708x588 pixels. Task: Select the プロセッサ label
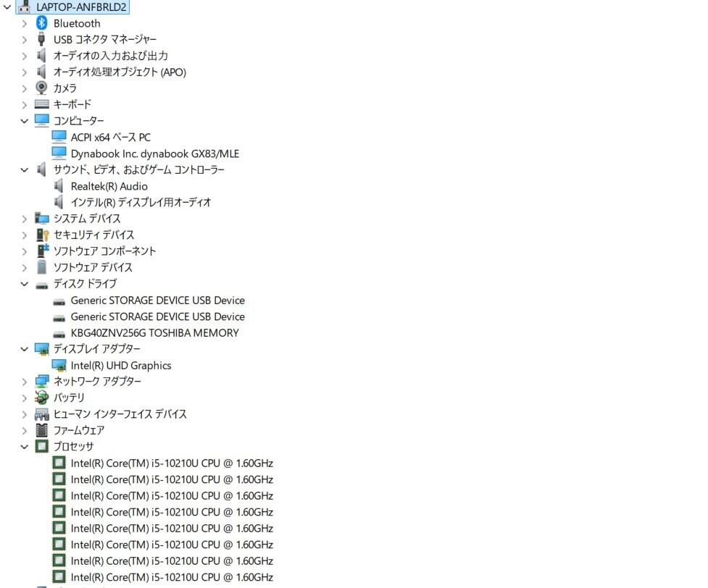[x=74, y=446]
